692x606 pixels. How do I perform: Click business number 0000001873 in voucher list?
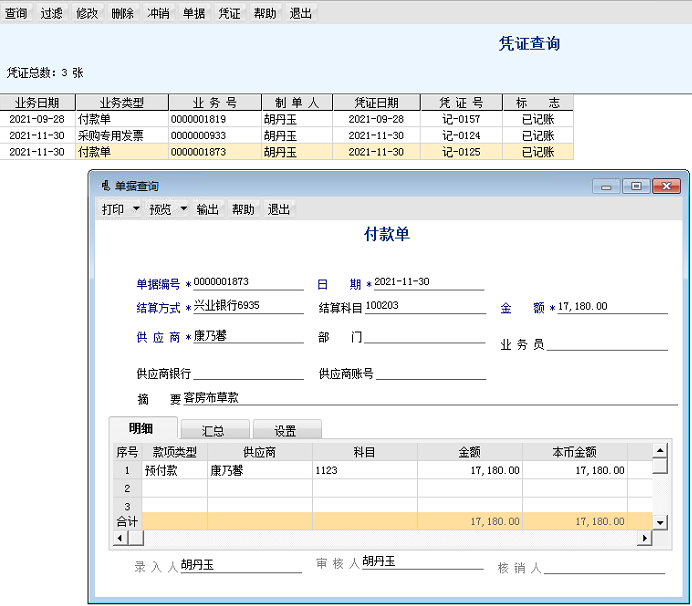coord(199,152)
